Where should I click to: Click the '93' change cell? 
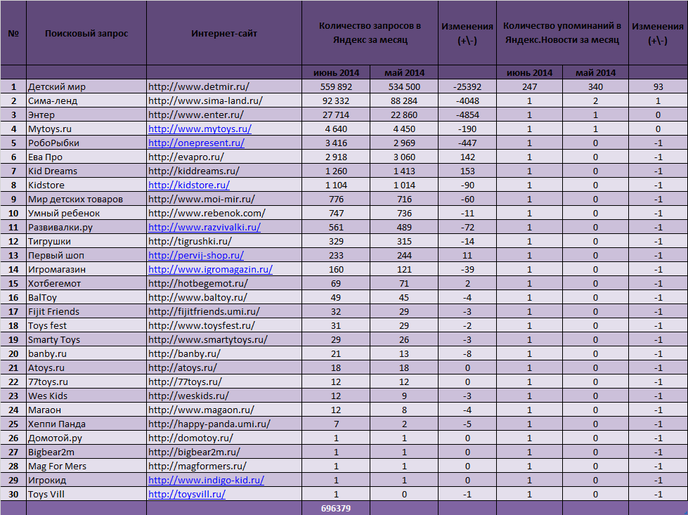658,87
